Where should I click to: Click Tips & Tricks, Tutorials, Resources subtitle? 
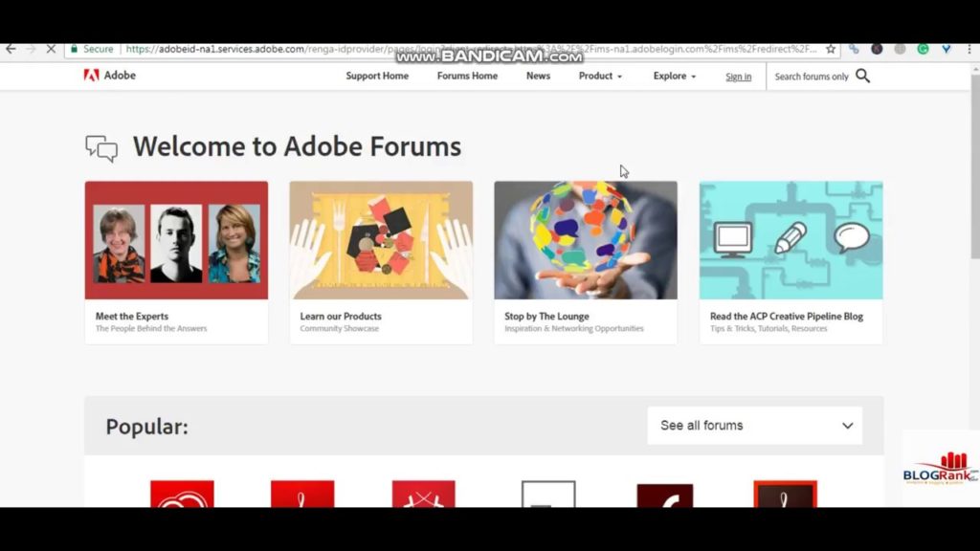click(768, 329)
